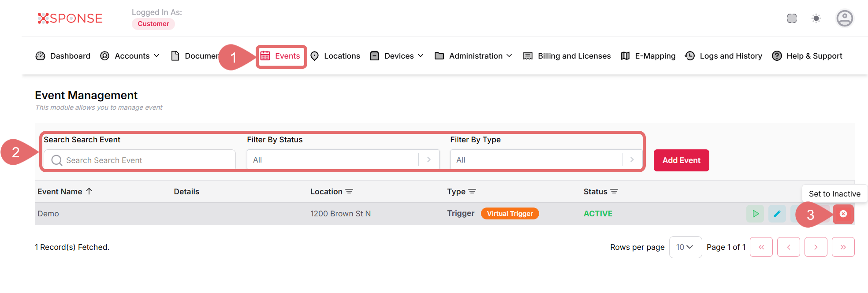This screenshot has height=293, width=868.
Task: Open the Events tab
Action: point(281,56)
